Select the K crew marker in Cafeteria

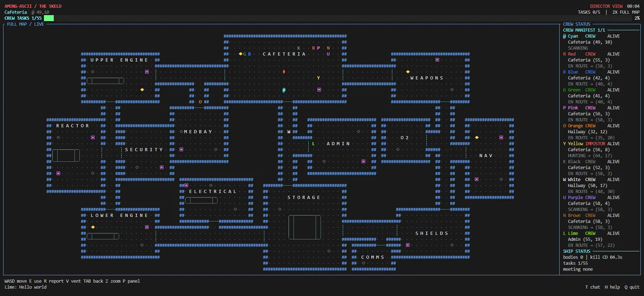click(x=299, y=48)
